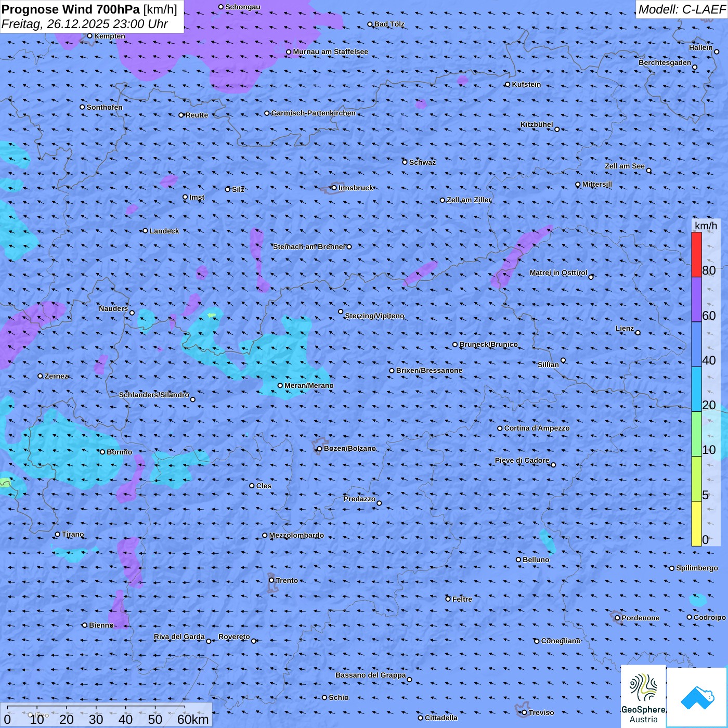Click the red 80+ km/h legend color
The height and width of the screenshot is (728, 728).
pos(696,255)
